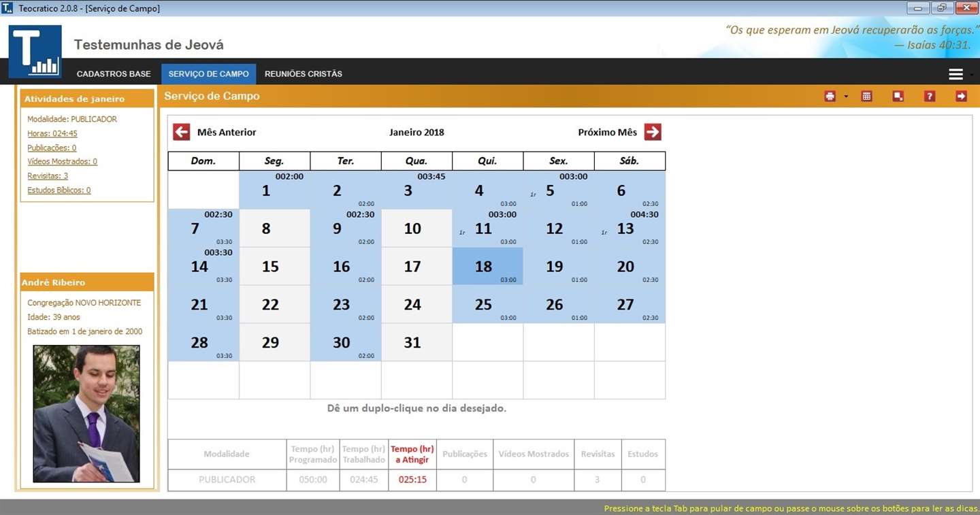Click the Idade: 39 anos text
Viewport: 980px width, 515px height.
[x=54, y=317]
